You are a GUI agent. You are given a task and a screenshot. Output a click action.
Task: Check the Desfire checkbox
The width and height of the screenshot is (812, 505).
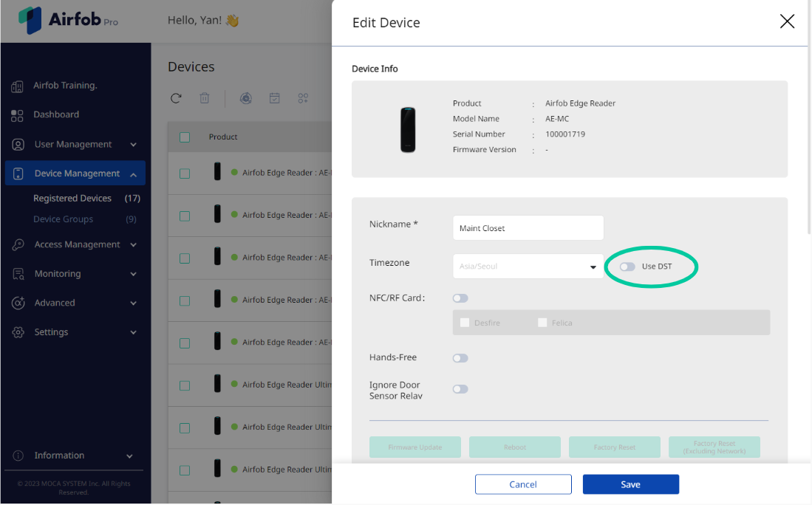point(465,323)
